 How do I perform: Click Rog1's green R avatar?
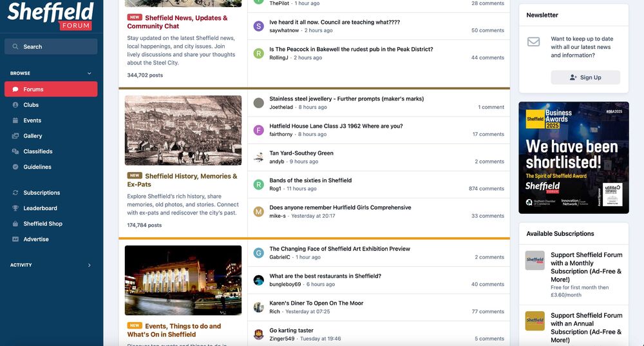[x=258, y=184]
